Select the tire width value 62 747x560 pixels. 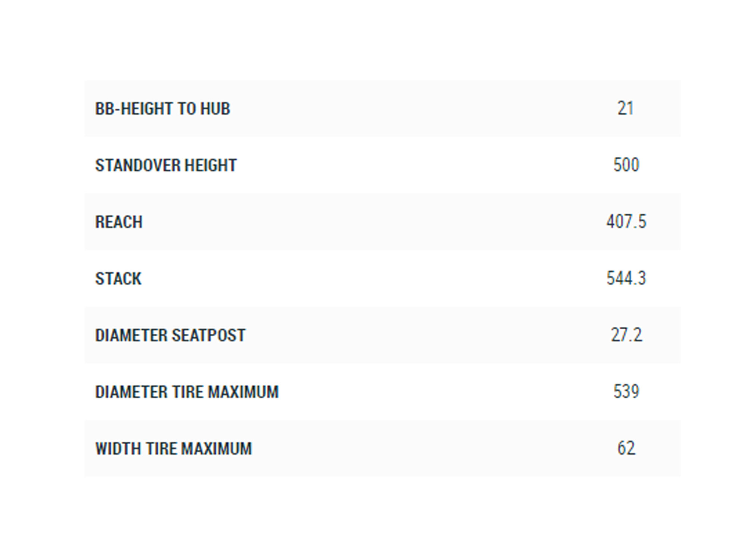point(626,448)
